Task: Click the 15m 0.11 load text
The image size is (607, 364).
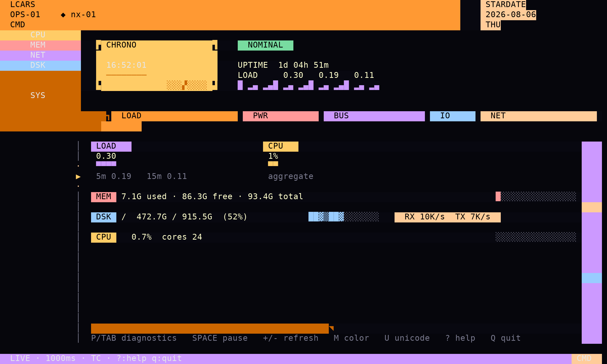Action: [x=167, y=176]
